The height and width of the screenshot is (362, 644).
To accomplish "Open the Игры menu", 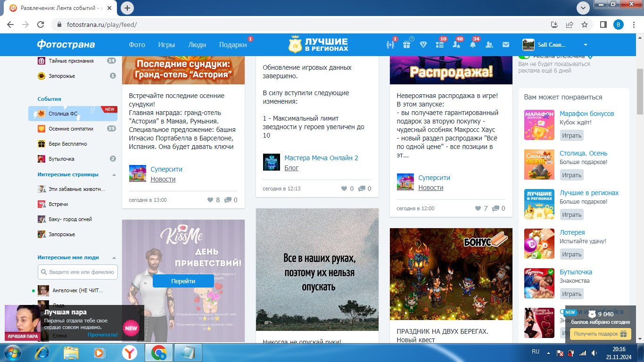I will 166,45.
